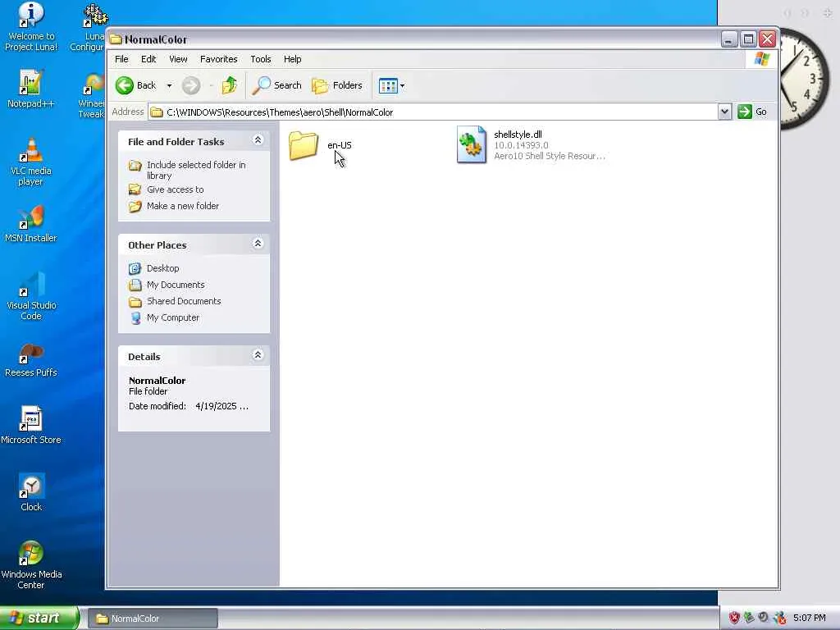Open the Back history dropdown arrow

(x=169, y=85)
